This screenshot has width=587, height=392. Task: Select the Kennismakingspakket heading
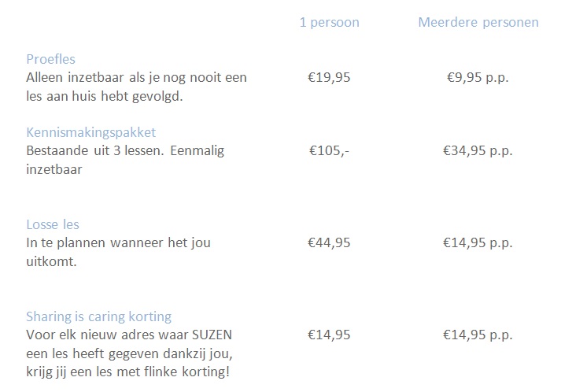point(91,132)
